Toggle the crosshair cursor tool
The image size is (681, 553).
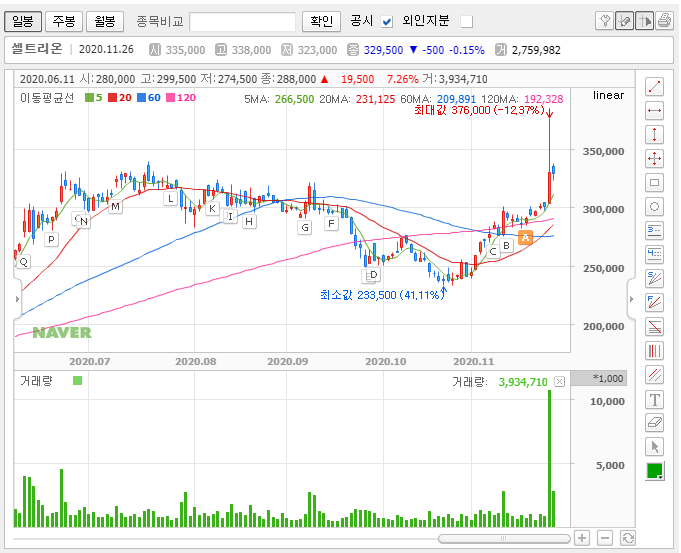(644, 21)
